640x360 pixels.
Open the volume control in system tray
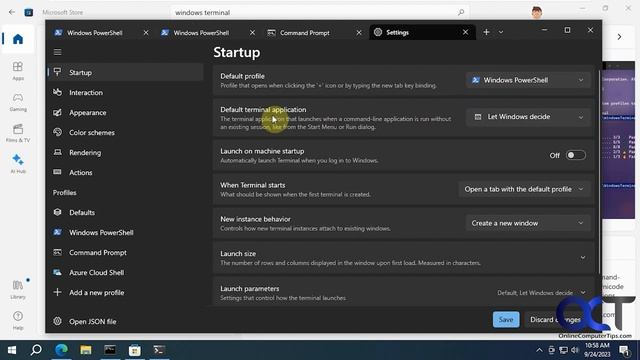tap(575, 350)
